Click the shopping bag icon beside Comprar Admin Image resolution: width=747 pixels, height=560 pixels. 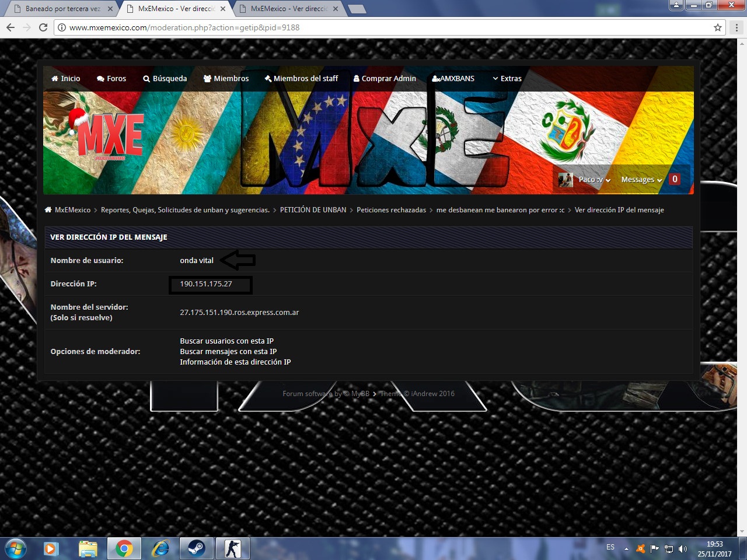point(357,79)
